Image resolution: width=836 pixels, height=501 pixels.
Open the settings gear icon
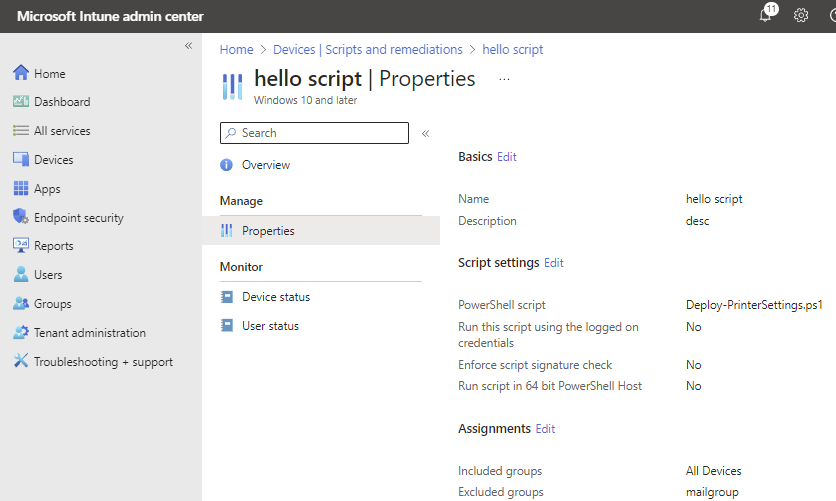[x=801, y=15]
